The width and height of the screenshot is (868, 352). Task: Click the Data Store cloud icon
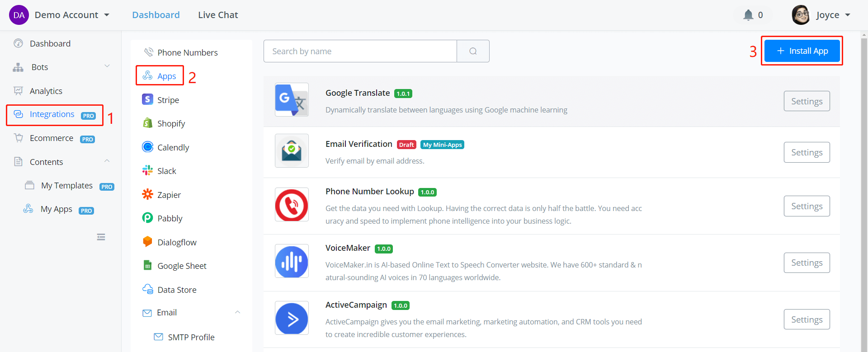click(x=148, y=289)
